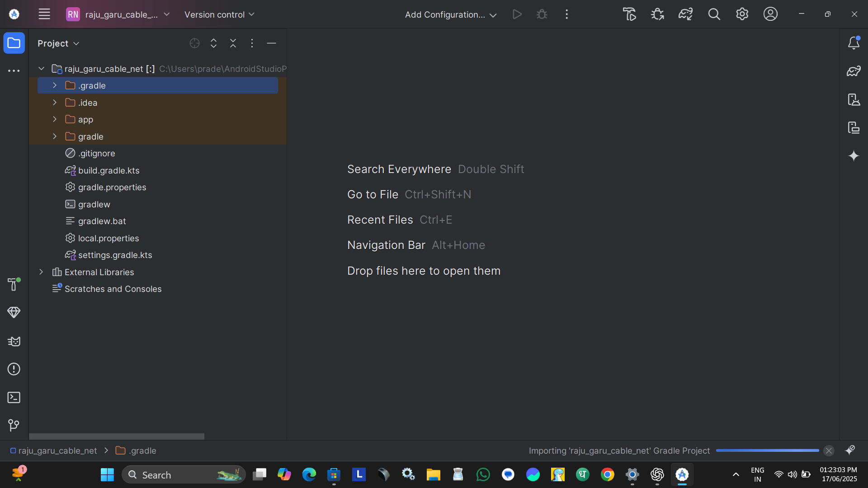This screenshot has height=488, width=868.
Task: Open the Gemini AI assistant panel
Action: click(x=854, y=156)
